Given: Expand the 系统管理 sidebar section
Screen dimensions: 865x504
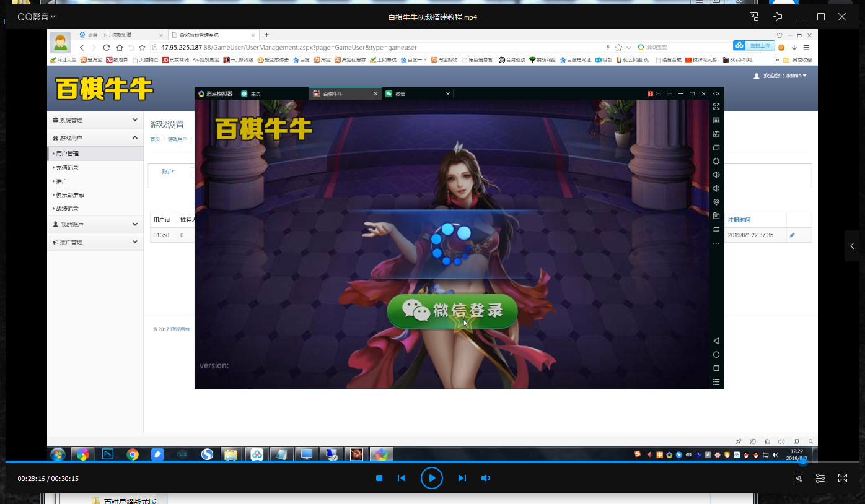Looking at the screenshot, I should [x=95, y=120].
